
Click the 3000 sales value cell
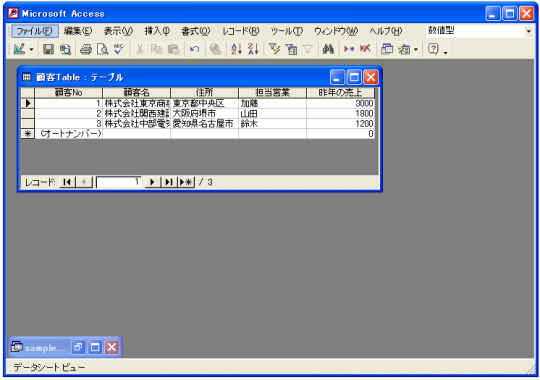pos(340,103)
